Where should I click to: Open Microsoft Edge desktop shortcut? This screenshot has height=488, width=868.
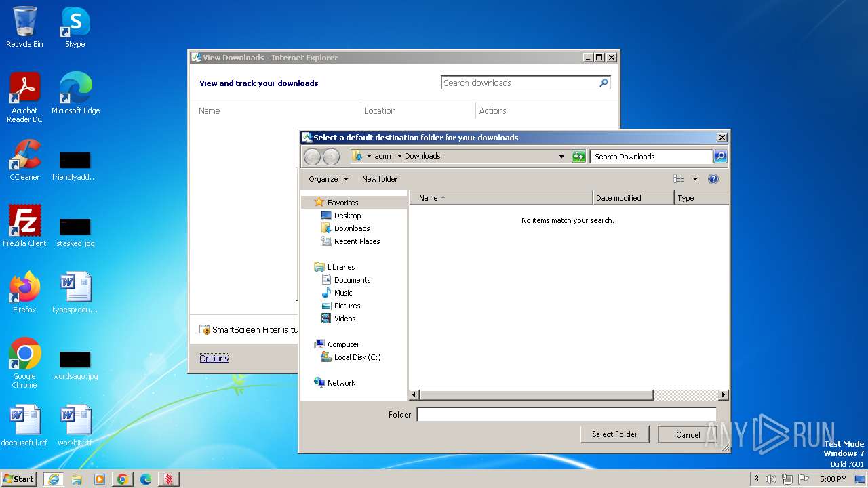[75, 94]
